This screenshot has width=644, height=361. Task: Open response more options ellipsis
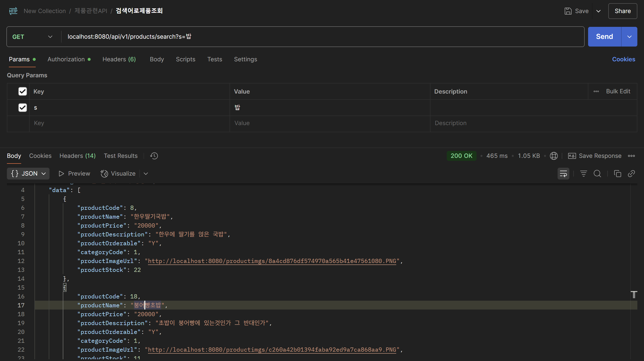(631, 156)
